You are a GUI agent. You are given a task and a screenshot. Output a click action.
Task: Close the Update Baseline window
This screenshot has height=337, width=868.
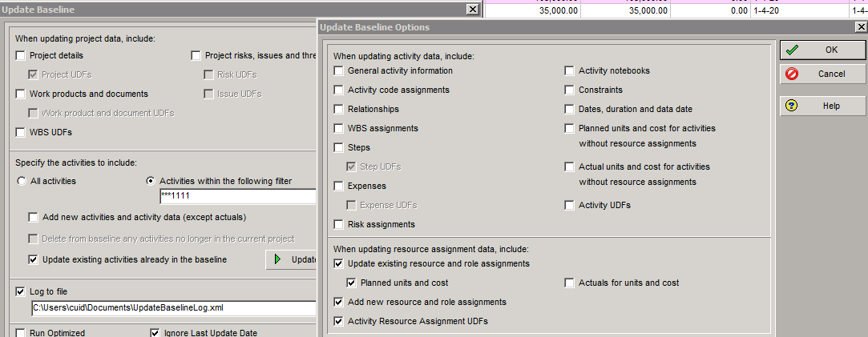472,10
